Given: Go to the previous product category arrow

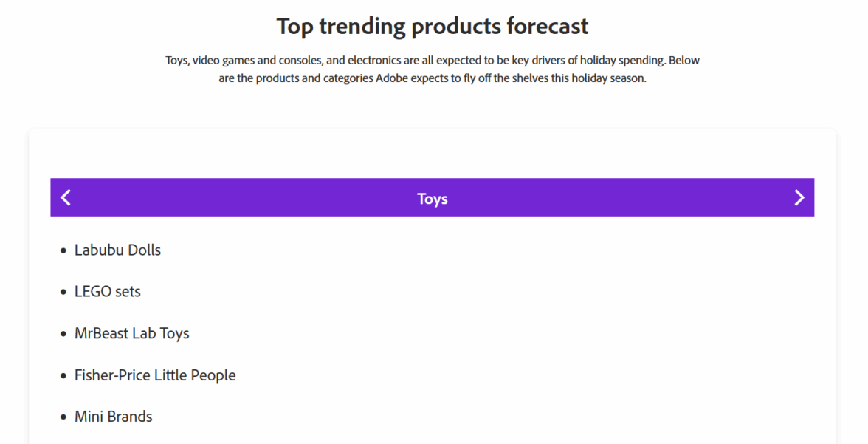Looking at the screenshot, I should coord(66,197).
